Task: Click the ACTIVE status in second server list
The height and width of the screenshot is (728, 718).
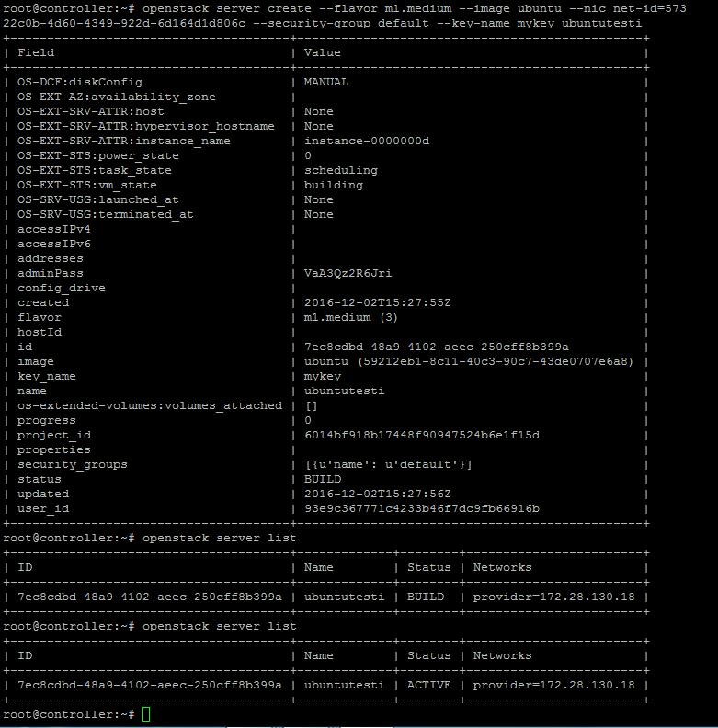Action: tap(429, 686)
